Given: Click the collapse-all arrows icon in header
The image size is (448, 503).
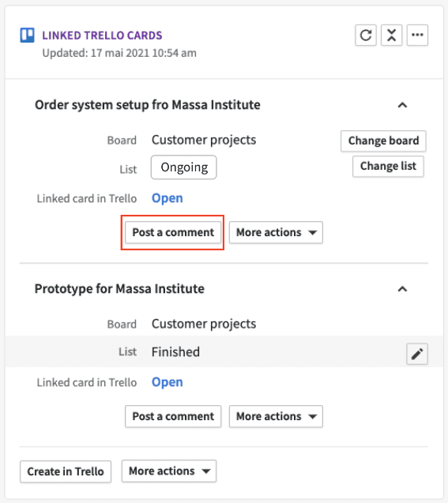Looking at the screenshot, I should [392, 35].
